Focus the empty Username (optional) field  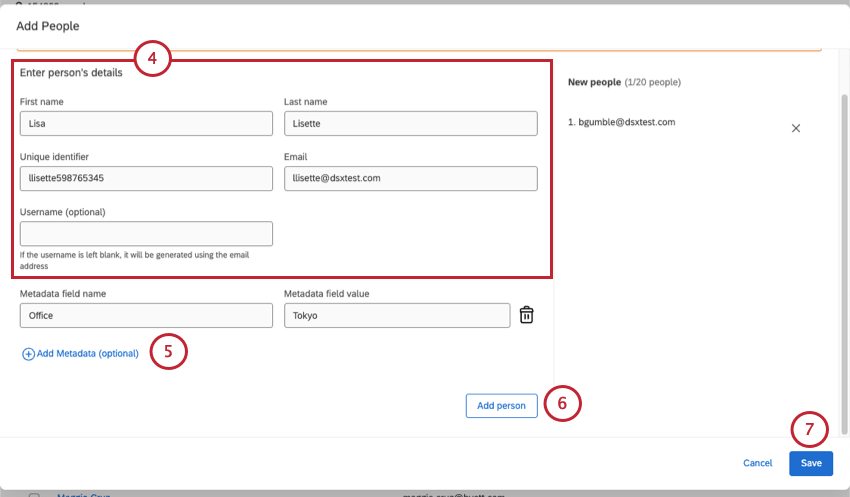(146, 234)
